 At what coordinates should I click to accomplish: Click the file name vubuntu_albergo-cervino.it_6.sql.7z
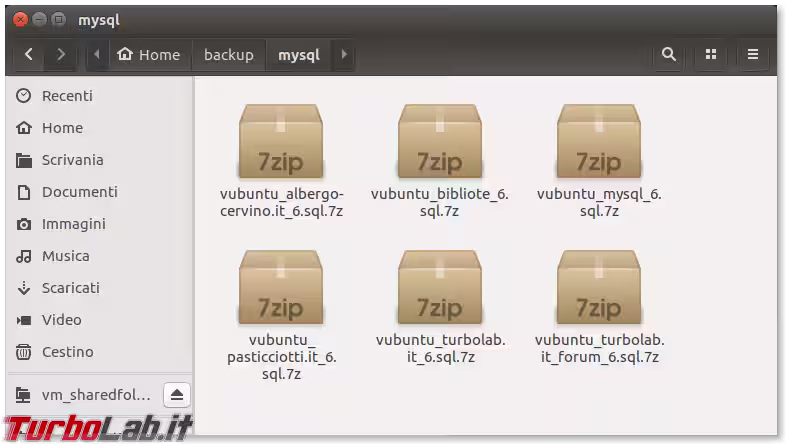point(281,202)
